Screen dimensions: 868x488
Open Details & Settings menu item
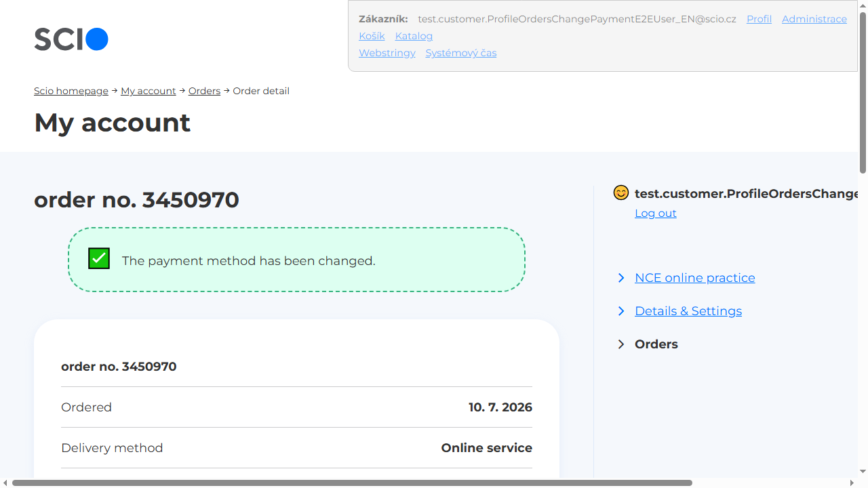click(688, 311)
